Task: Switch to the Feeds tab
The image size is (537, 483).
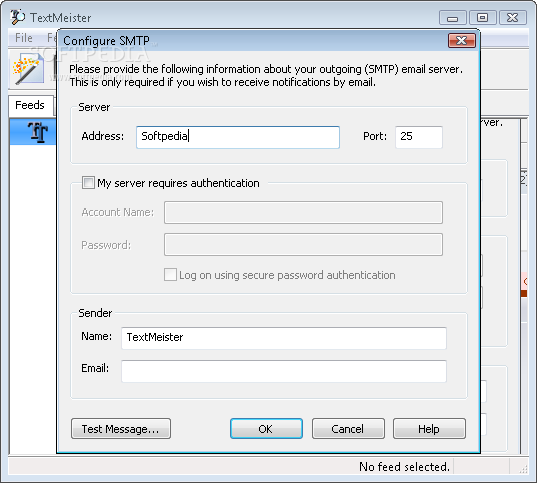Action: point(30,105)
